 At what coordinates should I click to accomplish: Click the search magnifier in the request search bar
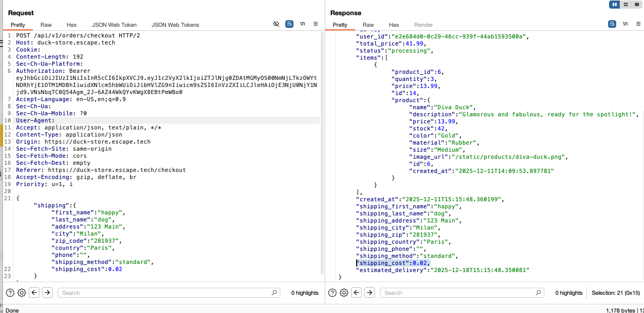tap(274, 293)
